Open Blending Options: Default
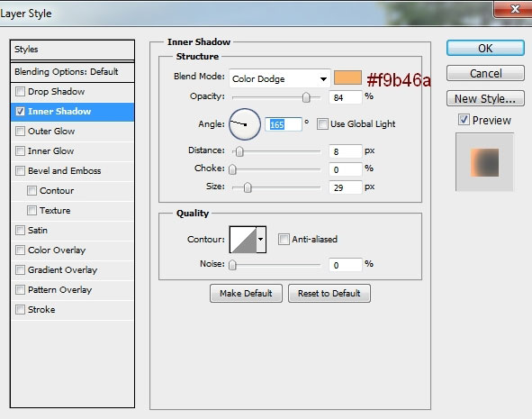Image resolution: width=532 pixels, height=419 pixels. click(x=72, y=72)
